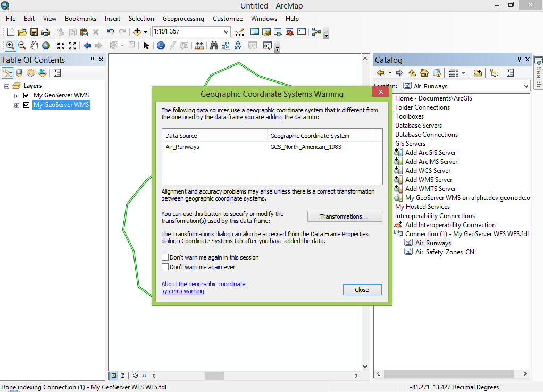Click Fixed Zoom In icon
The height and width of the screenshot is (392, 543).
(x=61, y=45)
